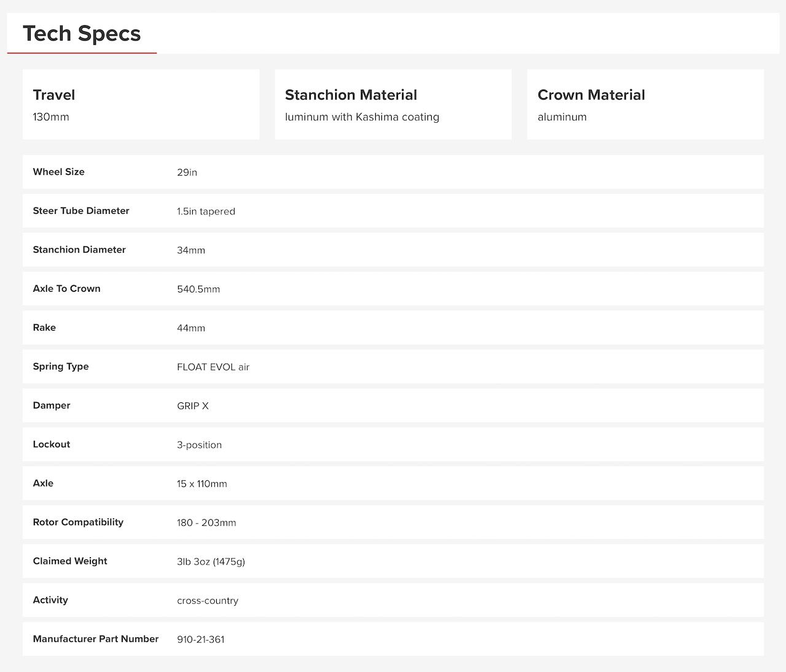Click the Rotor Compatibility label
This screenshot has height=672, width=786.
pos(78,522)
